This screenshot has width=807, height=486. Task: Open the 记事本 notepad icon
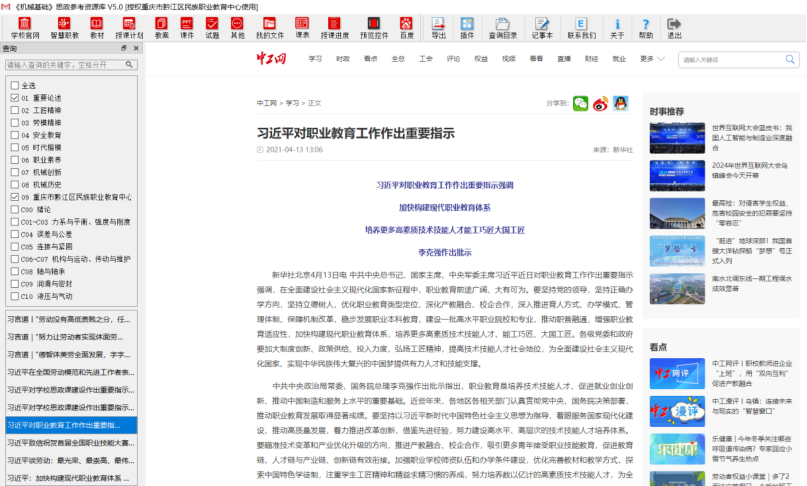pyautogui.click(x=542, y=28)
